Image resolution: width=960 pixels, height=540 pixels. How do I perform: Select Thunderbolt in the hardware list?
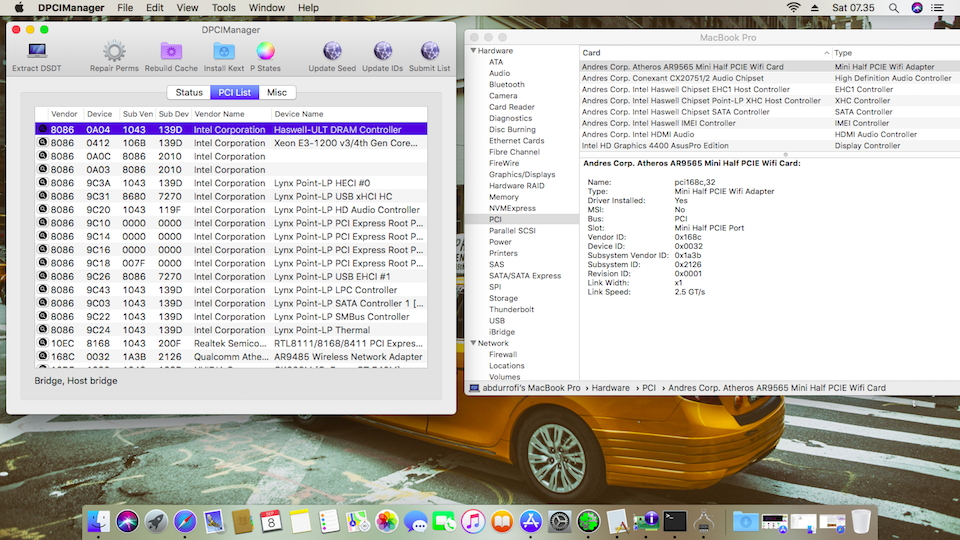(512, 309)
